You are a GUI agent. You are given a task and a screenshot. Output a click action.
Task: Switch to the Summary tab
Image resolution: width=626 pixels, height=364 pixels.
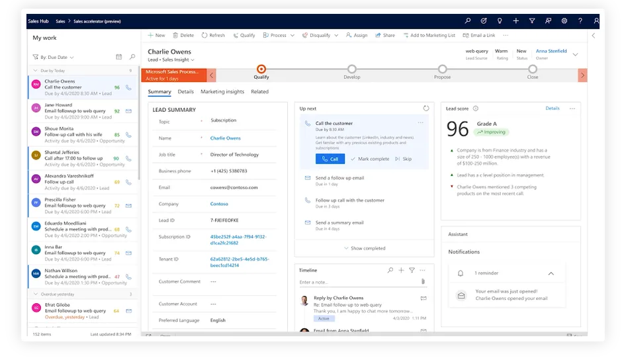[x=159, y=91]
